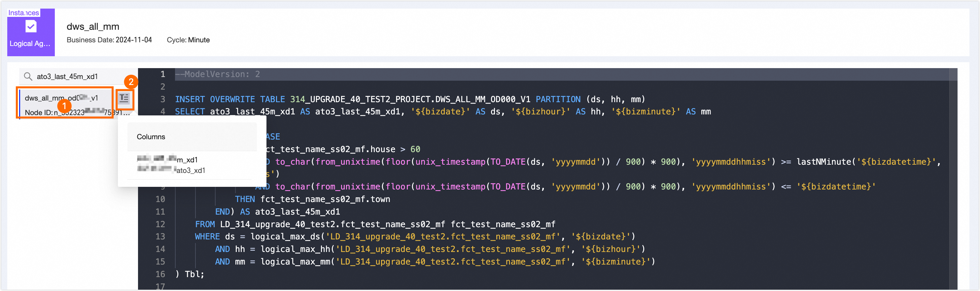Click the Columns header in the popup
The image size is (980, 291).
point(151,137)
